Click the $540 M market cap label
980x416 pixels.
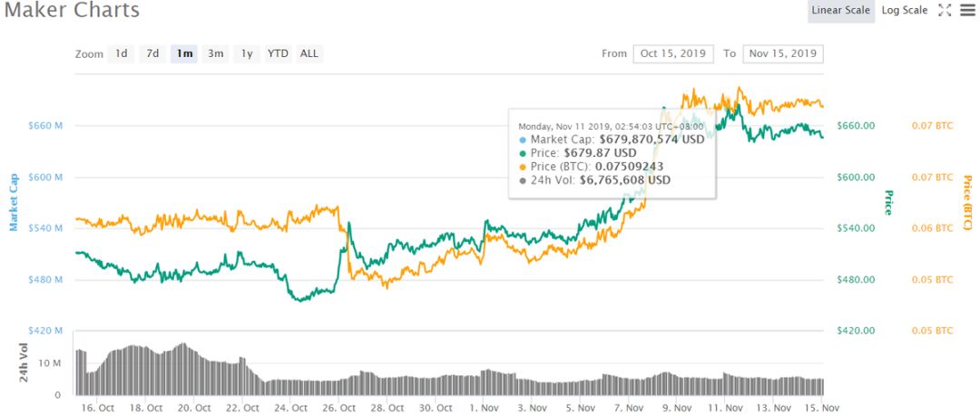(x=45, y=228)
